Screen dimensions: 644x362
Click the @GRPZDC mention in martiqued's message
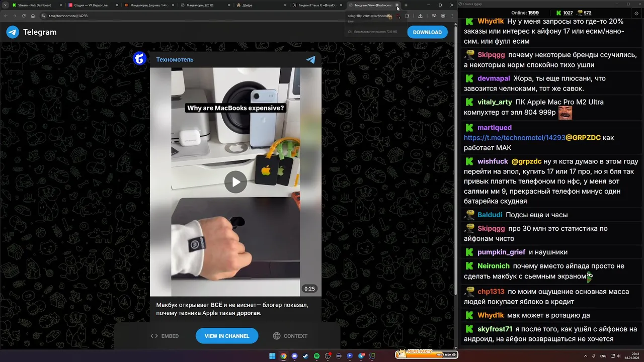[583, 138]
